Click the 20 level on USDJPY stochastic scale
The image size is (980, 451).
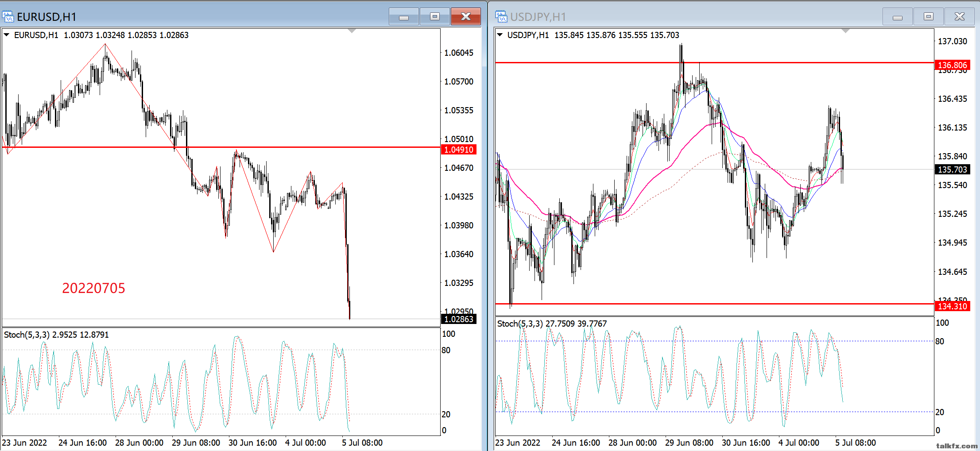(x=940, y=412)
